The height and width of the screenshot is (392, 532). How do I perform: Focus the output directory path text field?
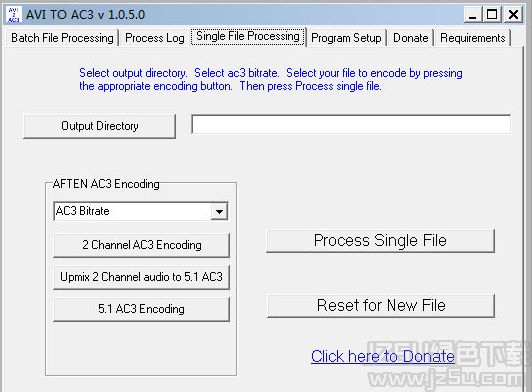click(x=351, y=125)
